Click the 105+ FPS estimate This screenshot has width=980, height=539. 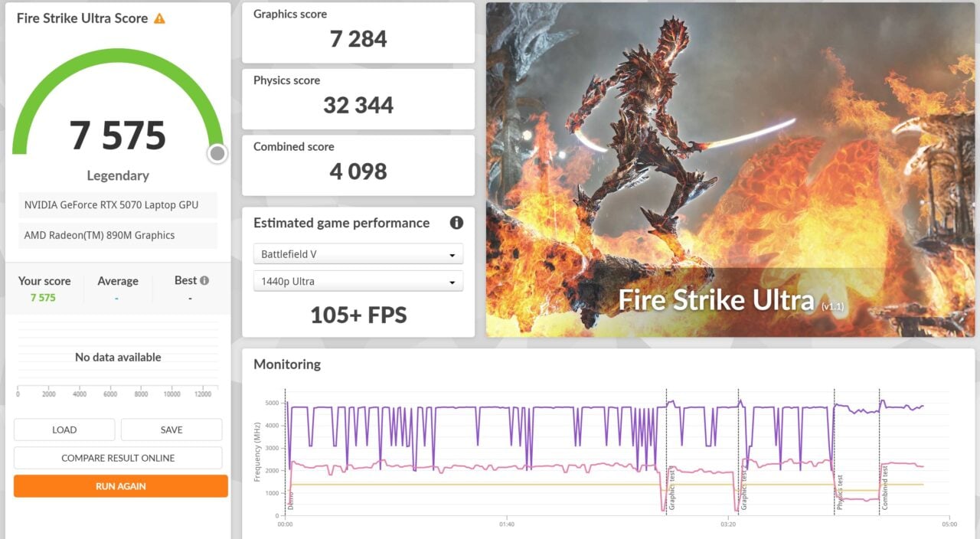358,315
